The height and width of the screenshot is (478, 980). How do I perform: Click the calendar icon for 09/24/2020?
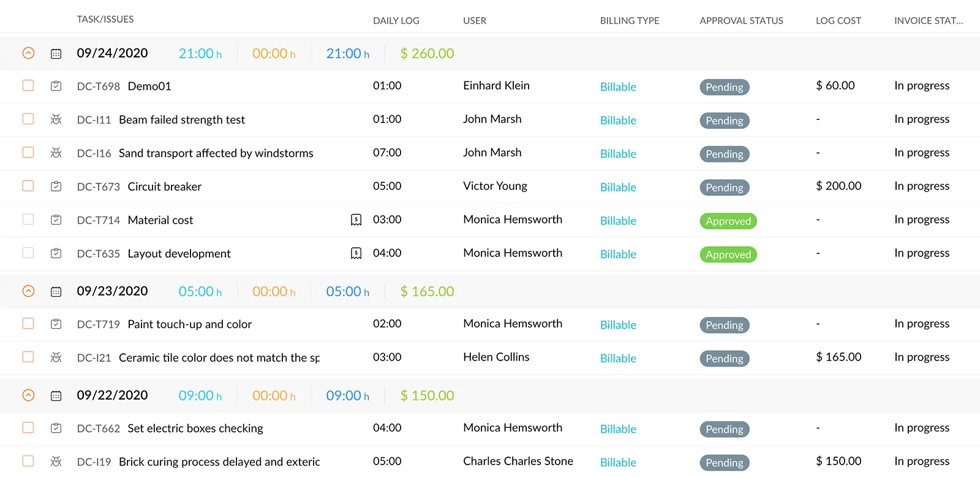(56, 53)
